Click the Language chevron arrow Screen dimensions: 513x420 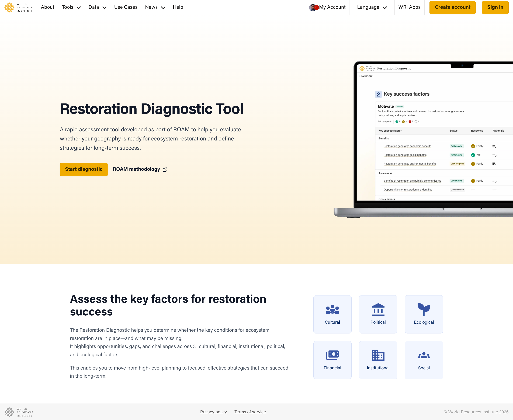[x=384, y=8]
